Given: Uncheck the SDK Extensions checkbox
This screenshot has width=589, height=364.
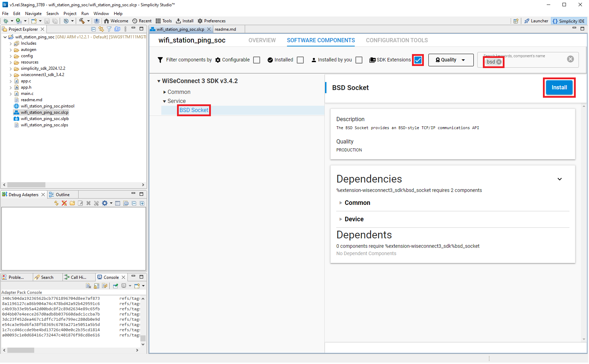Looking at the screenshot, I should click(418, 60).
